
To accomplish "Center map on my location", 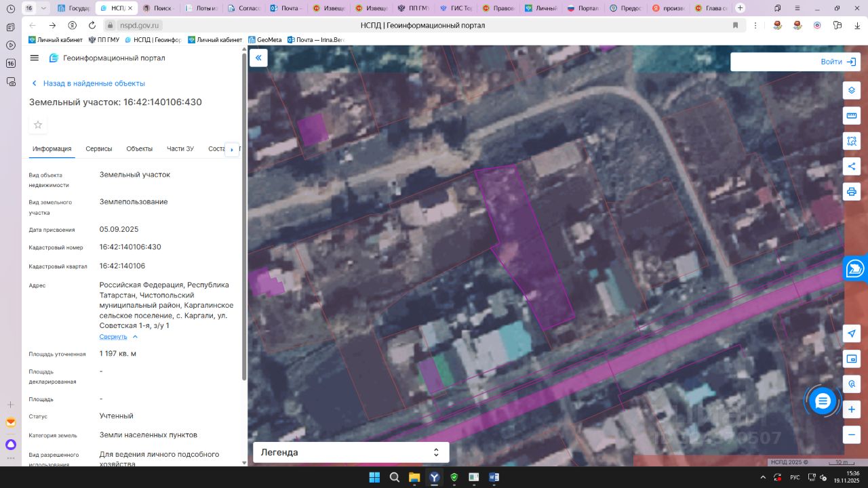I will [852, 333].
